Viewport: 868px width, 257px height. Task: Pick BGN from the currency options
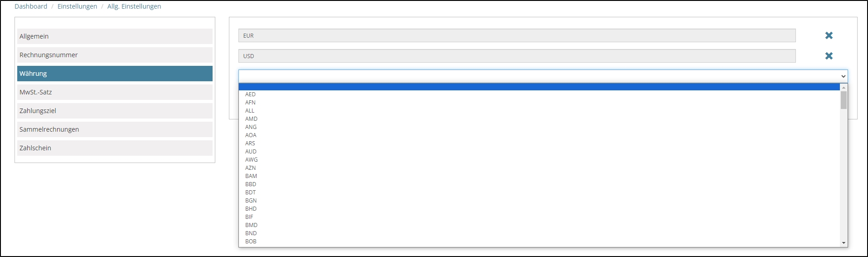(251, 201)
